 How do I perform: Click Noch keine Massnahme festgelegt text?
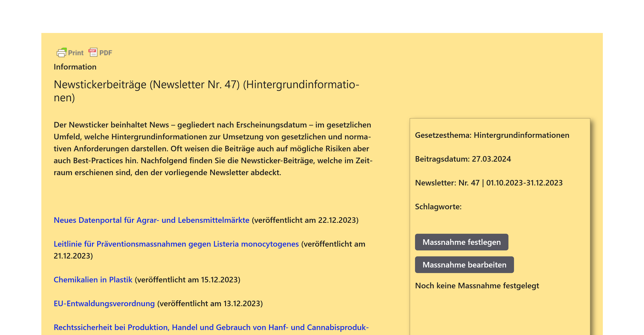point(477,286)
